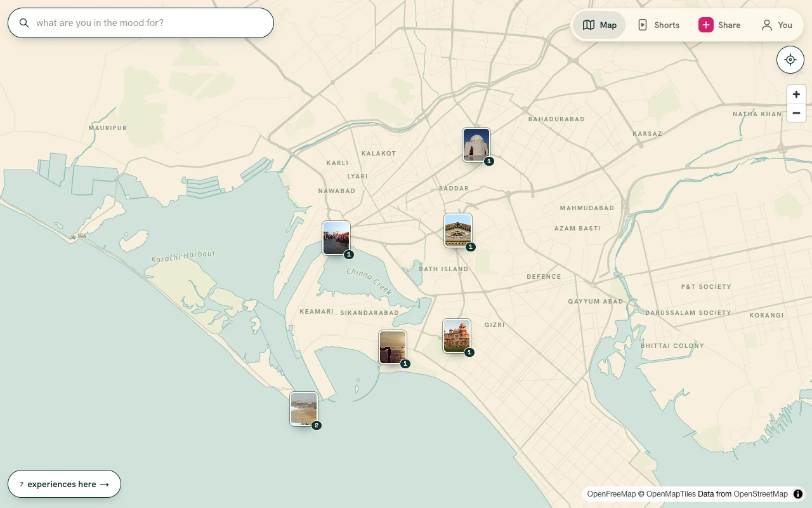The width and height of the screenshot is (812, 508).
Task: Click the search magnifier icon
Action: [24, 23]
